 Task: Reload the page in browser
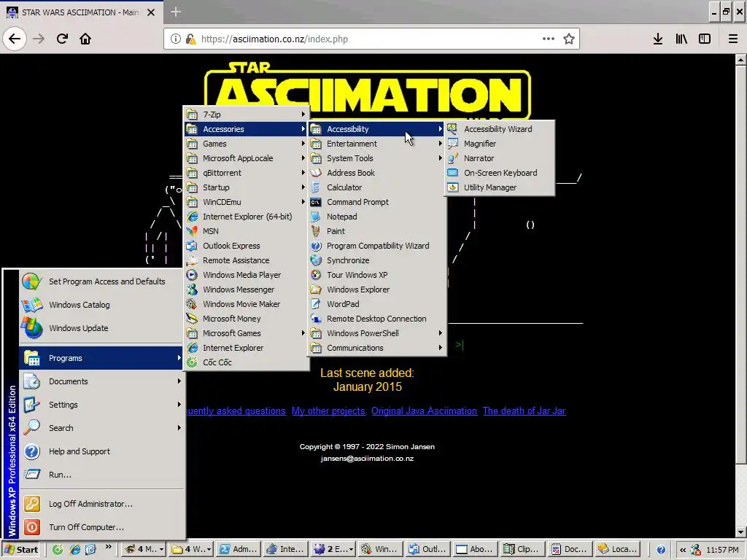pyautogui.click(x=62, y=39)
